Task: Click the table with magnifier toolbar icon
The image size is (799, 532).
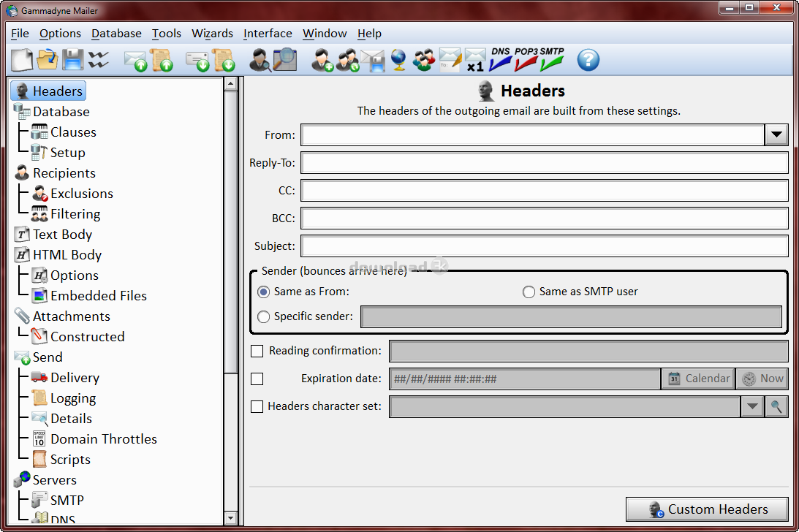Action: pos(285,60)
